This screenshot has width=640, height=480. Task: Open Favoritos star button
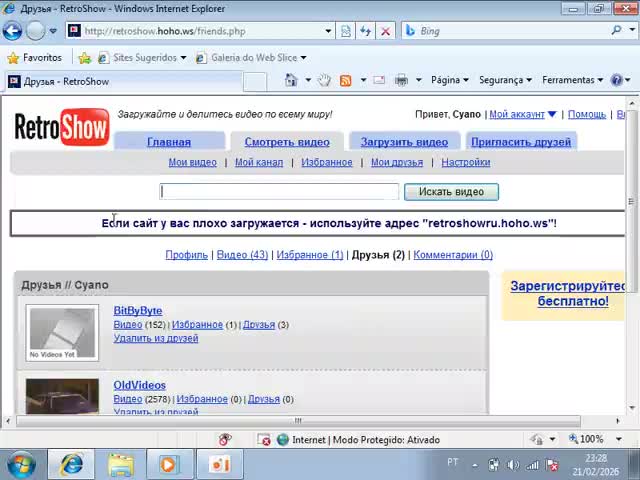35,57
